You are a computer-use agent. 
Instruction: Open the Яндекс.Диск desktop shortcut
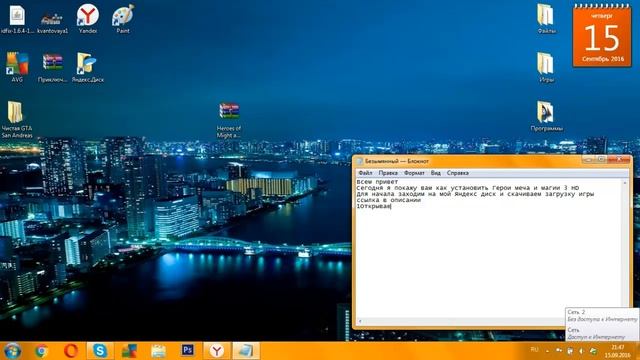87,67
